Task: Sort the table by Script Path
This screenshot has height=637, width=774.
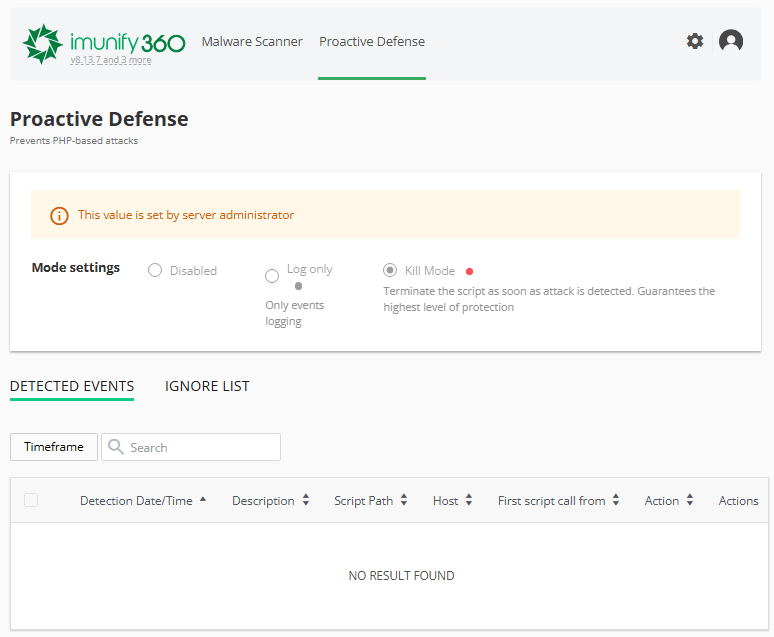Action: click(x=371, y=501)
